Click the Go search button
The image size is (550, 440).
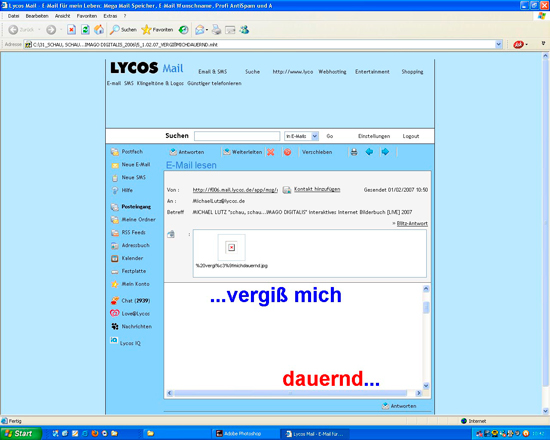330,136
